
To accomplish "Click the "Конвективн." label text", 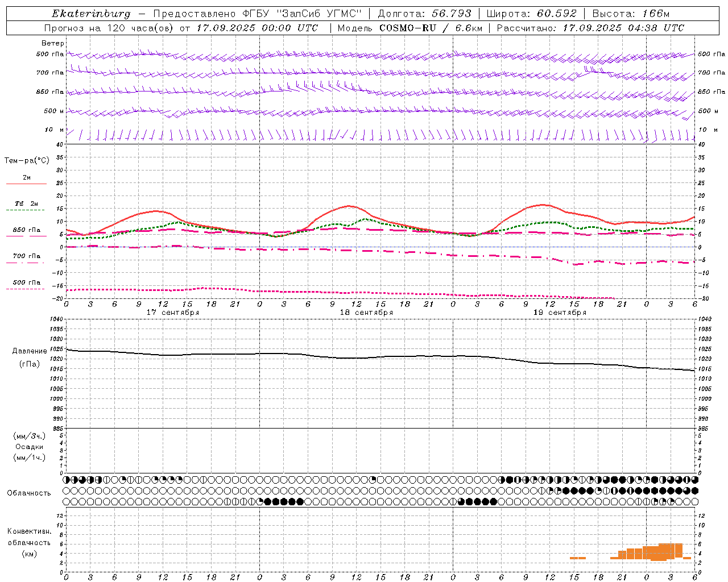I will [29, 531].
